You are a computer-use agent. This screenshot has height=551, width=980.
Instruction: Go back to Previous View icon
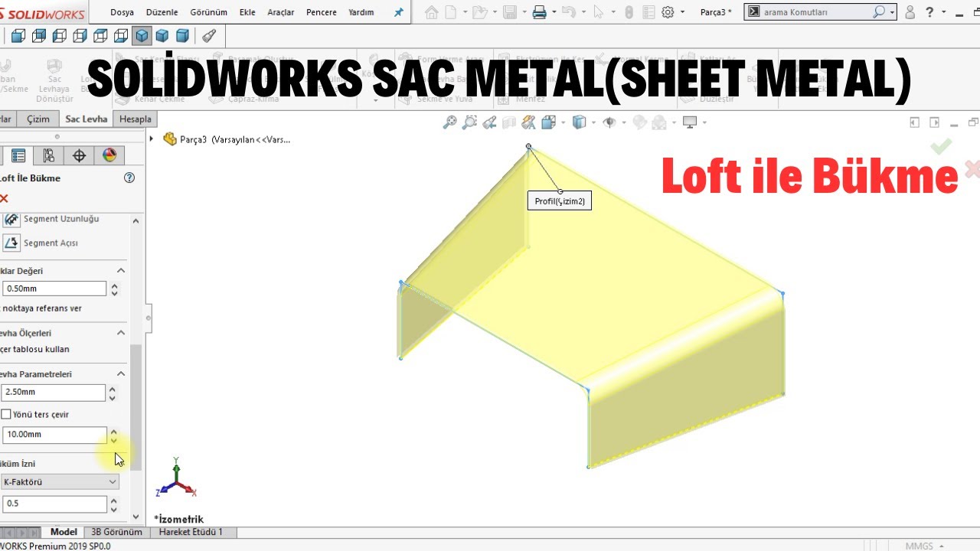click(x=489, y=122)
